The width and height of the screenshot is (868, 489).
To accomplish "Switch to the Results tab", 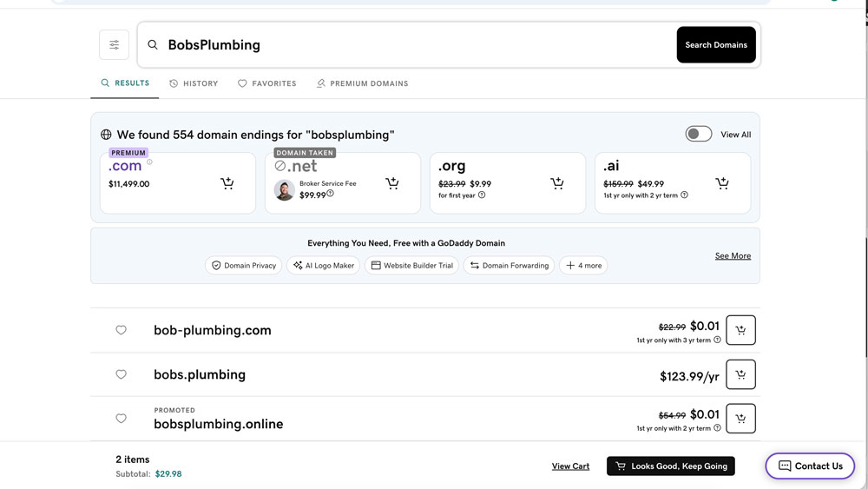I will 124,83.
